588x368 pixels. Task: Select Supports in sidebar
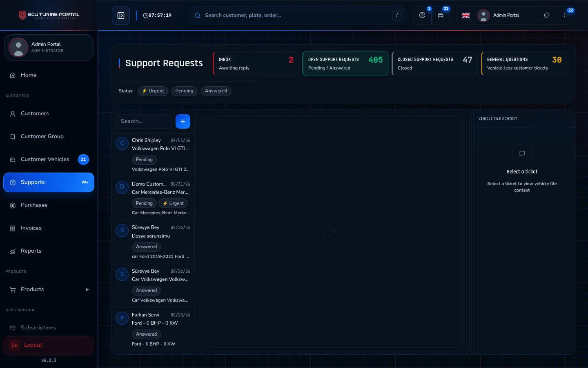[x=49, y=182]
